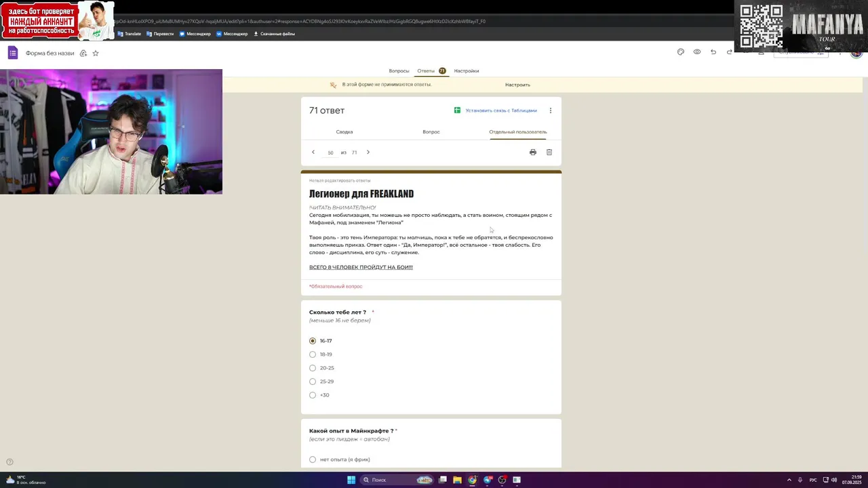Open the three-dot responses menu
The height and width of the screenshot is (488, 868).
[x=551, y=110]
